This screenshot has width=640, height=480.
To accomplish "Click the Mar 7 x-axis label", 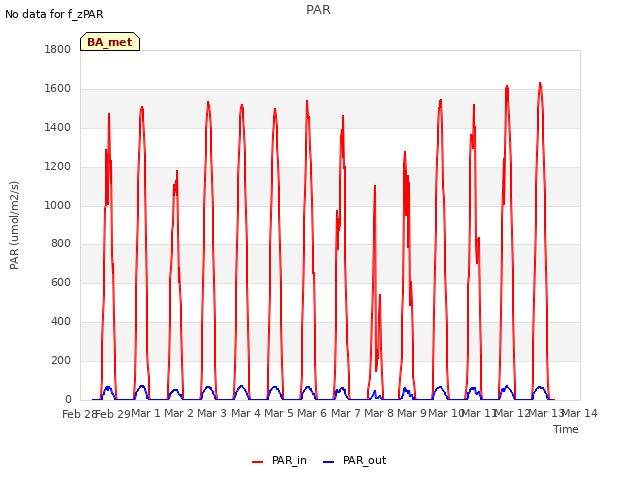I will click(346, 413).
